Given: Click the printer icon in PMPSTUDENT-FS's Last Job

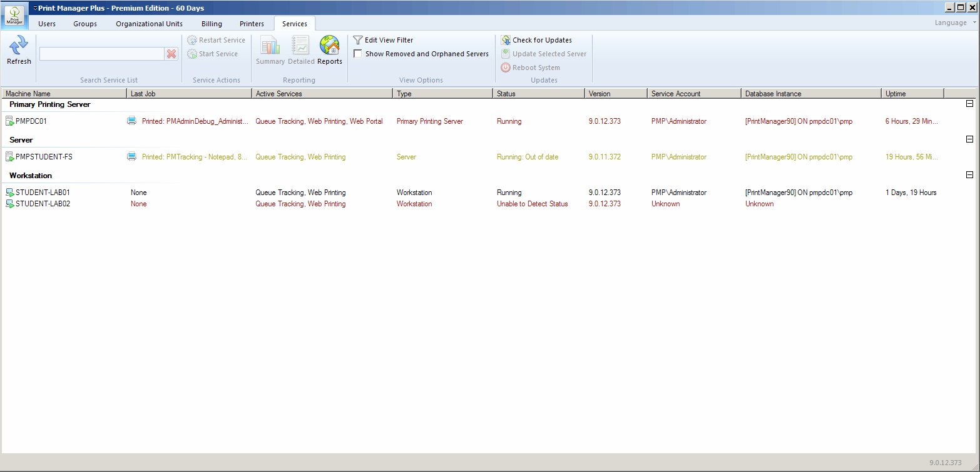Looking at the screenshot, I should coord(131,157).
